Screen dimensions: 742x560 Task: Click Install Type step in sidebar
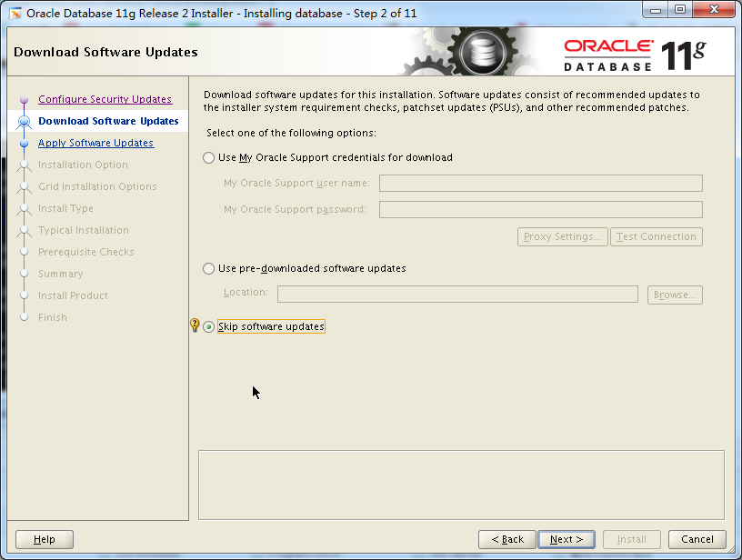click(x=65, y=208)
